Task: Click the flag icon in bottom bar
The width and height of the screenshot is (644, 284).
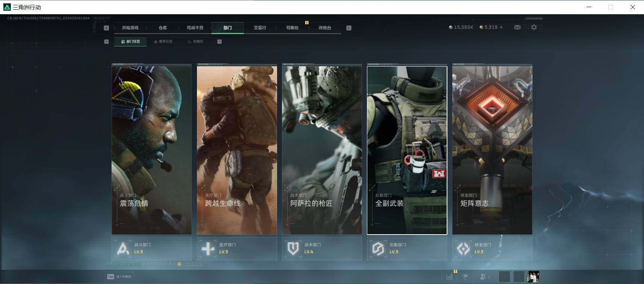Action: click(x=465, y=277)
